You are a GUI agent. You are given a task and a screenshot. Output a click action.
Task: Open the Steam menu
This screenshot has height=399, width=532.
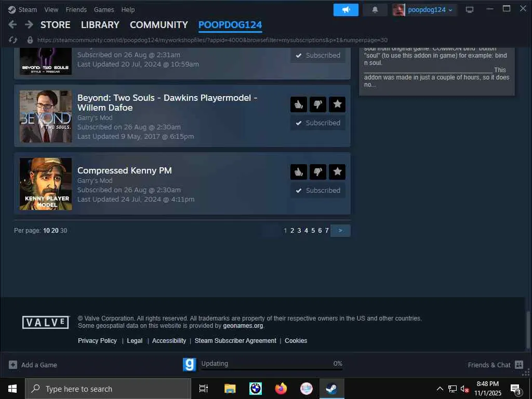coord(28,9)
